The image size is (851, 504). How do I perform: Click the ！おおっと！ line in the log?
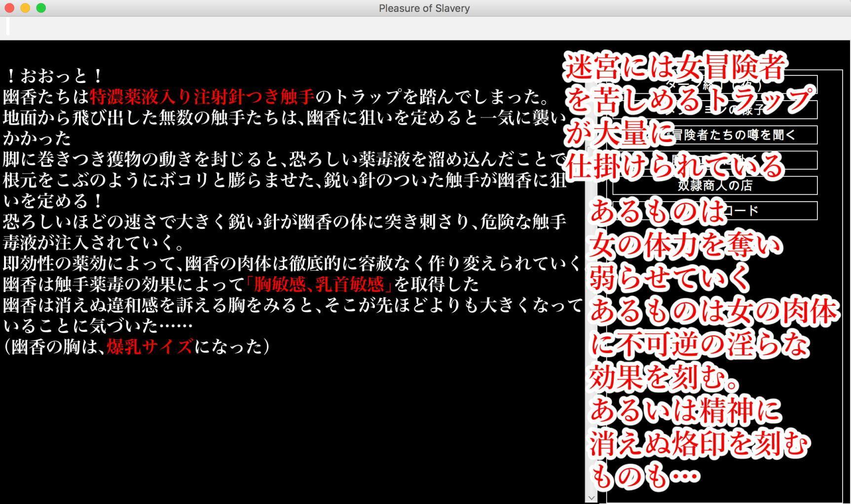pyautogui.click(x=54, y=76)
